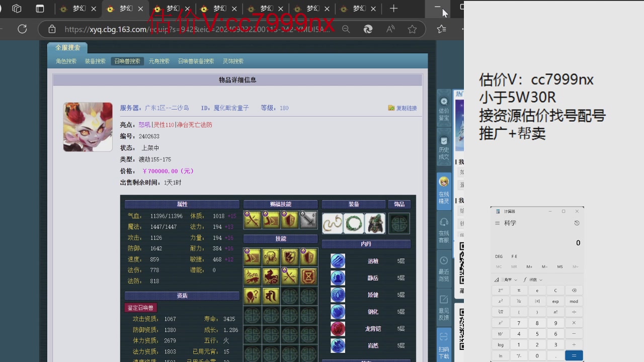View the armor equipment item
The width and height of the screenshot is (644, 362).
coord(375,223)
